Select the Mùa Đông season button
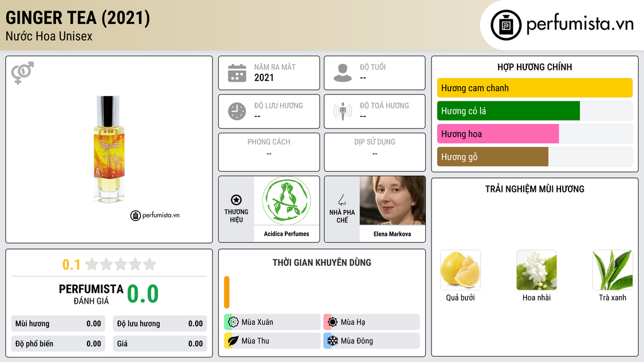This screenshot has width=644, height=362. click(x=372, y=341)
